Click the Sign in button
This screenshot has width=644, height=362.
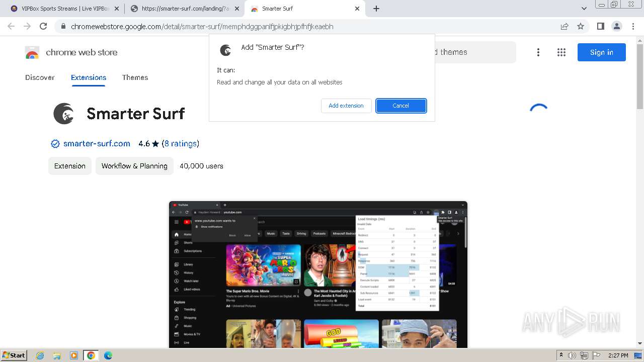[602, 52]
